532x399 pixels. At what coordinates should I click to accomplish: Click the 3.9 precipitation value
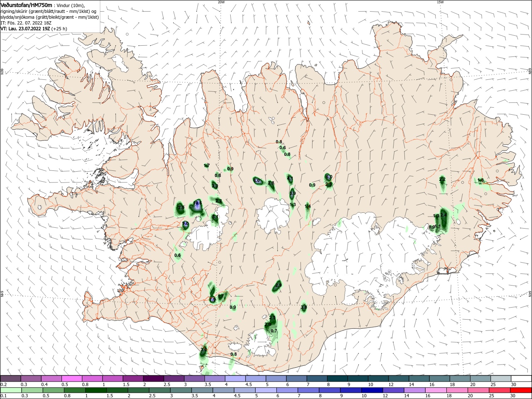pyautogui.click(x=293, y=194)
